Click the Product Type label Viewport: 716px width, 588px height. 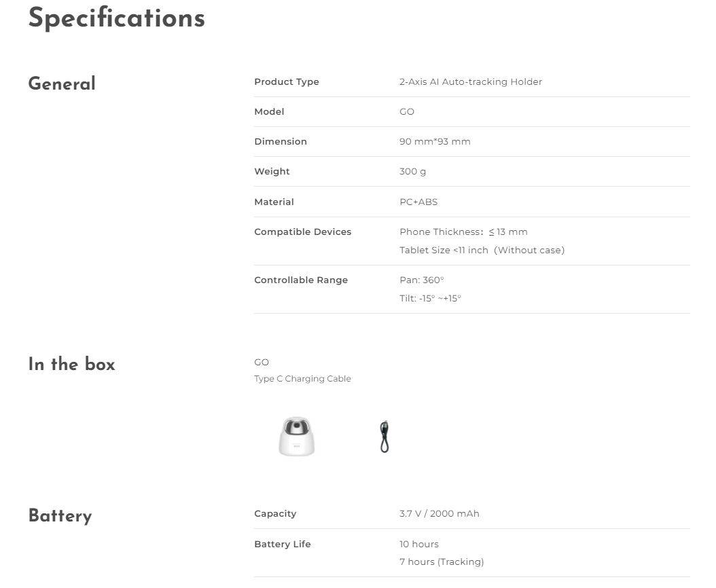point(287,81)
